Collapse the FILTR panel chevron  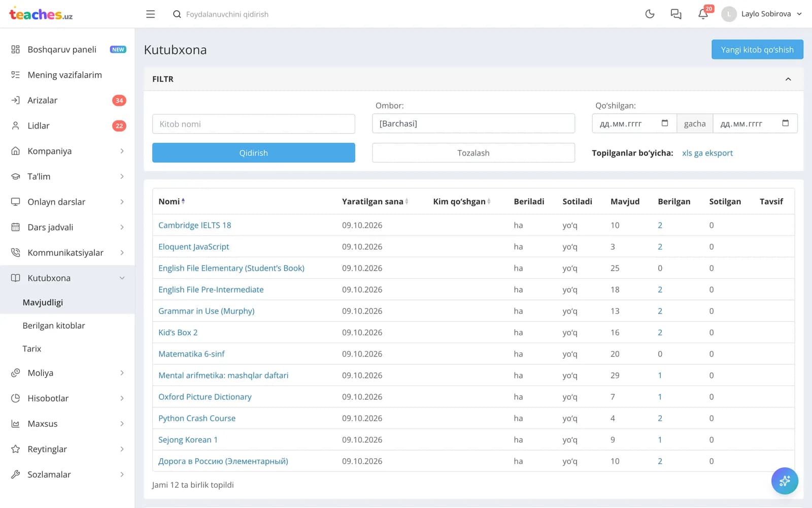(788, 79)
